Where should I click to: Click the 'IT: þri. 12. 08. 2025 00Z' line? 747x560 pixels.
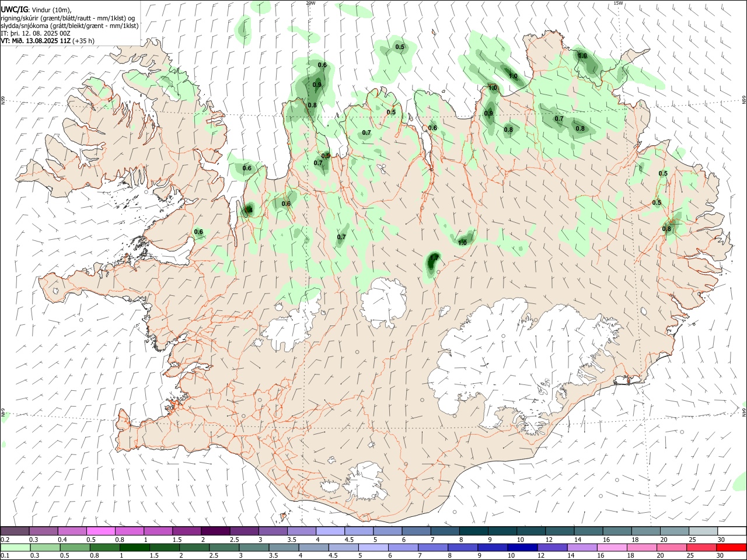[x=36, y=33]
